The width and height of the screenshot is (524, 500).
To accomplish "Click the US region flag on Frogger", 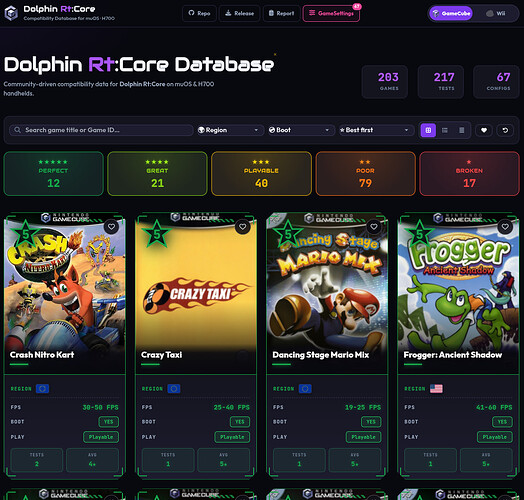I will coord(436,389).
